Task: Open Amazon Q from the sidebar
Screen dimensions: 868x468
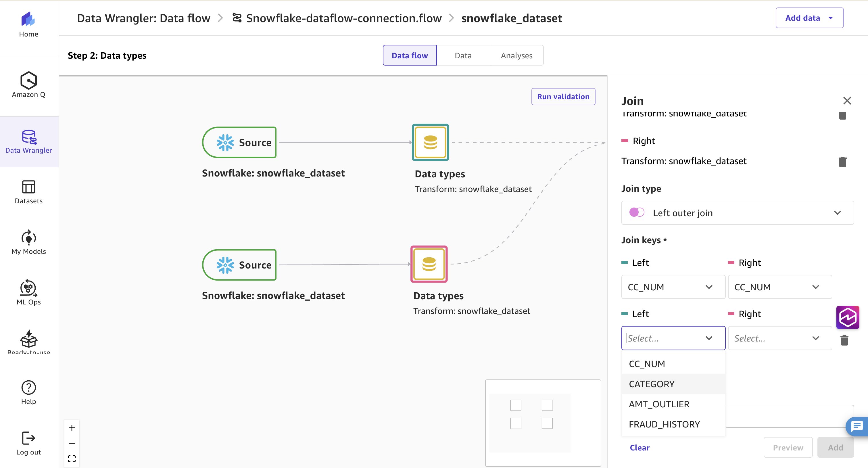Action: (x=29, y=85)
